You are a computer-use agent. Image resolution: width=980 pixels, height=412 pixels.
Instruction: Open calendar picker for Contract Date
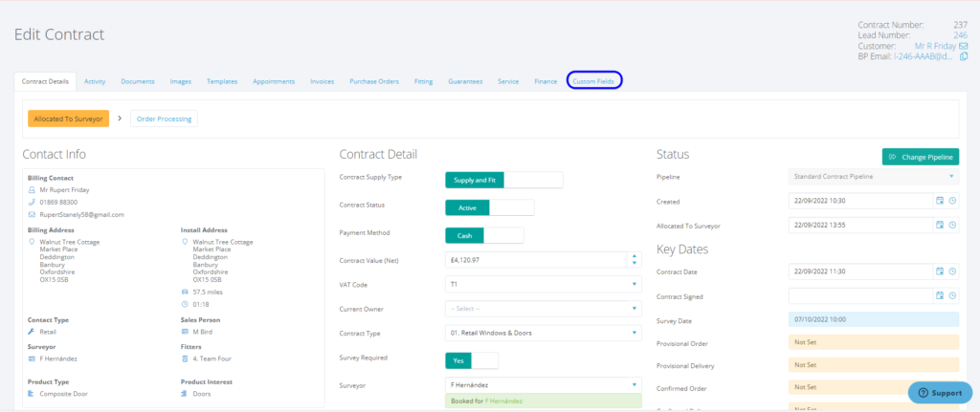[x=940, y=271]
